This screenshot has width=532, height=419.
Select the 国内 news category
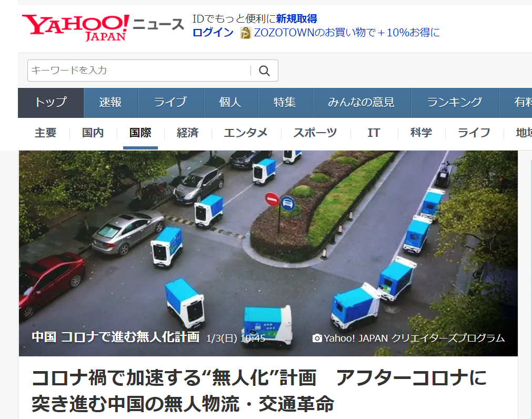coord(93,133)
